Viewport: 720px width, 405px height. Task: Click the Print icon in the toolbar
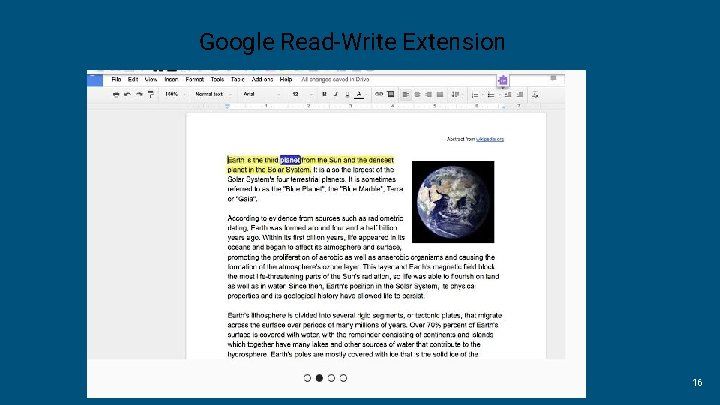[x=116, y=94]
